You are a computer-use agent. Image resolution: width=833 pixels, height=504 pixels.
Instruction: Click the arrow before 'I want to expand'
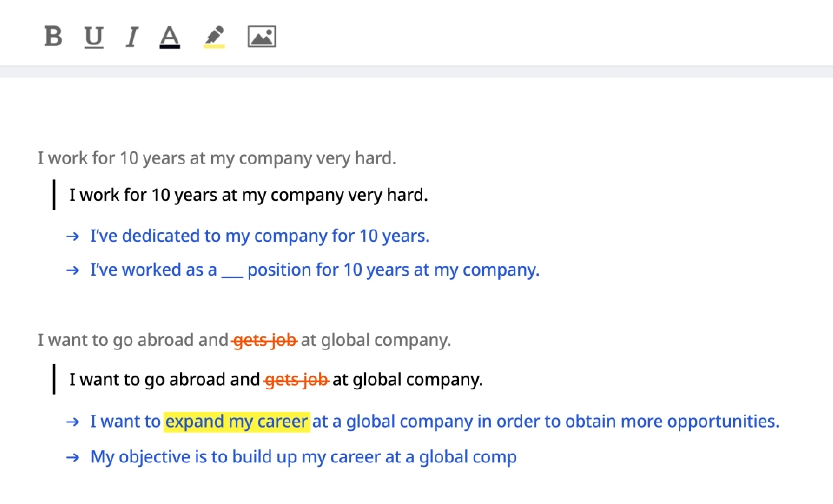[73, 422]
